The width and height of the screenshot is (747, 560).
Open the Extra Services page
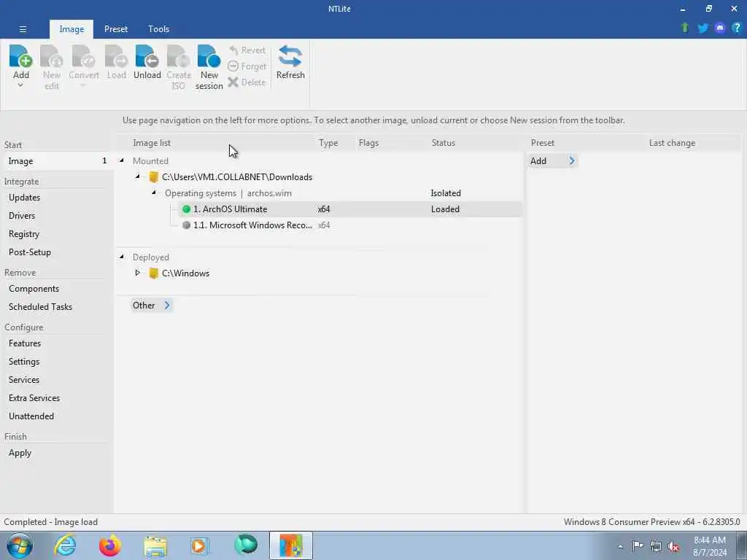[x=34, y=397]
